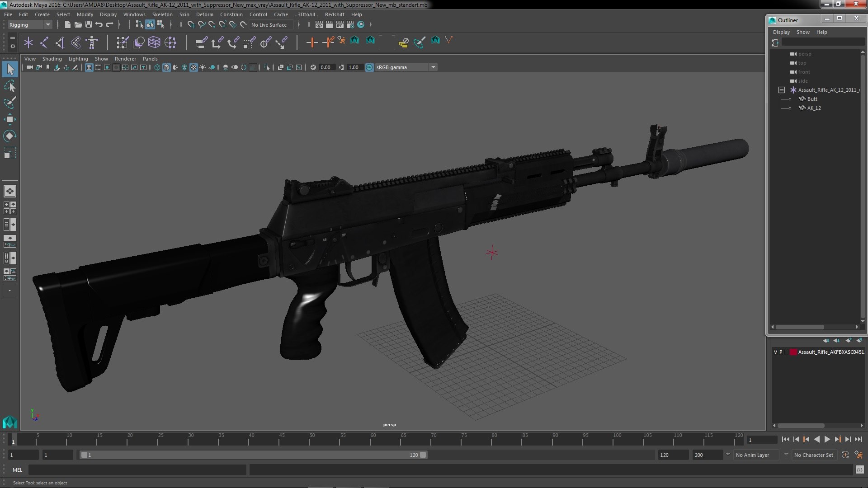Click the MEL command line input field
The width and height of the screenshot is (868, 488).
[137, 470]
